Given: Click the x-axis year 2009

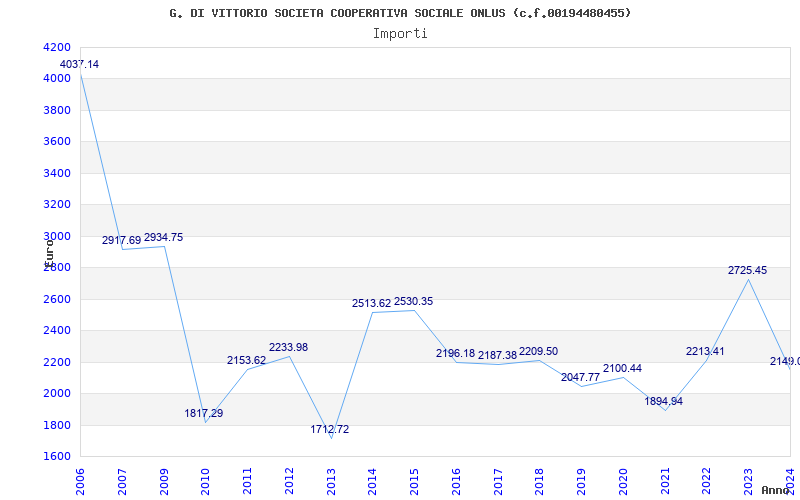Looking at the screenshot, I should [x=164, y=482].
